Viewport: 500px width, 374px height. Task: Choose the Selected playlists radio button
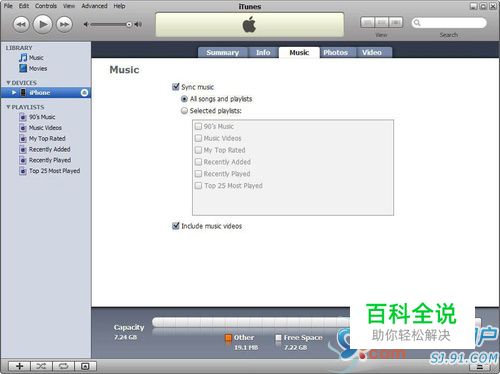(184, 111)
